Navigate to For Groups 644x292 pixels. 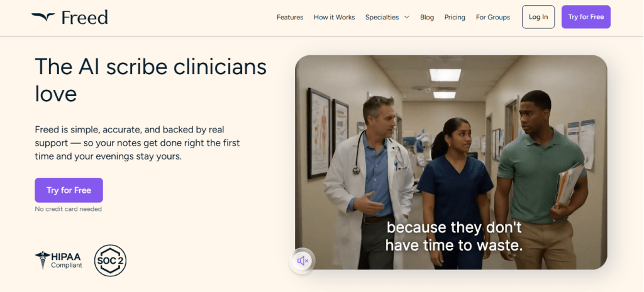coord(493,18)
